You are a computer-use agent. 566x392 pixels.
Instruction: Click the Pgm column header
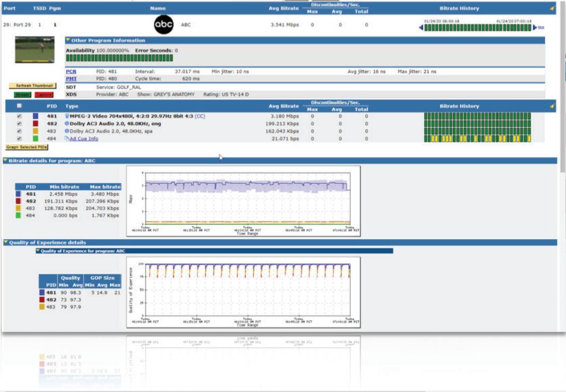point(55,8)
